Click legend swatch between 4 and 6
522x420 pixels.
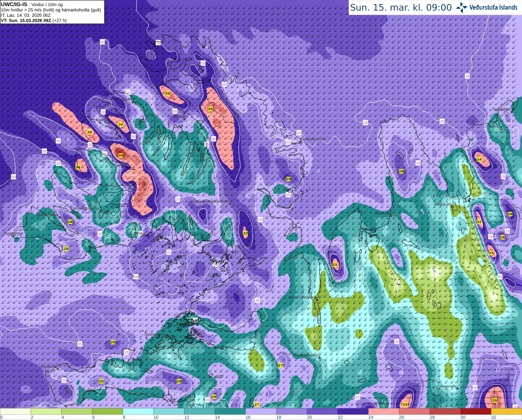click(x=77, y=412)
